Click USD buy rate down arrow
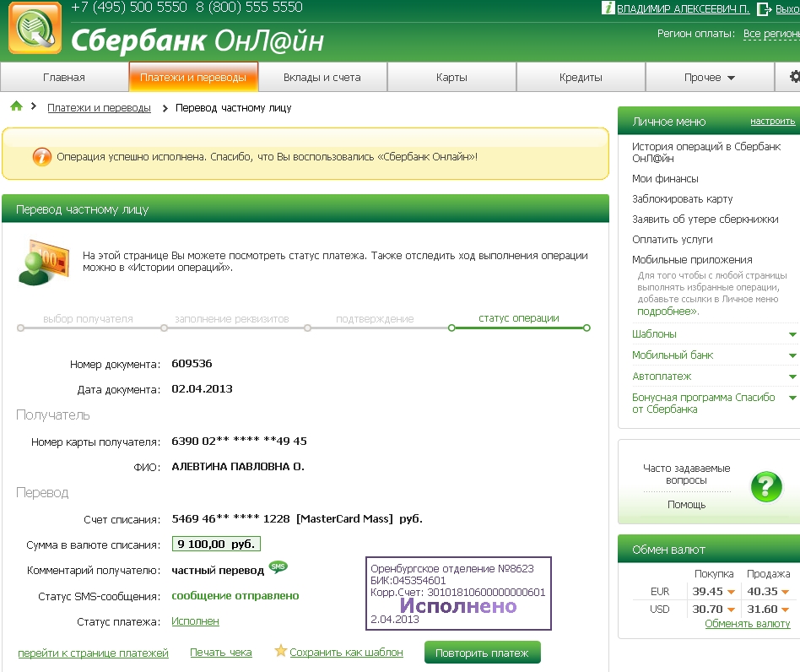The image size is (800, 672). coord(731,610)
